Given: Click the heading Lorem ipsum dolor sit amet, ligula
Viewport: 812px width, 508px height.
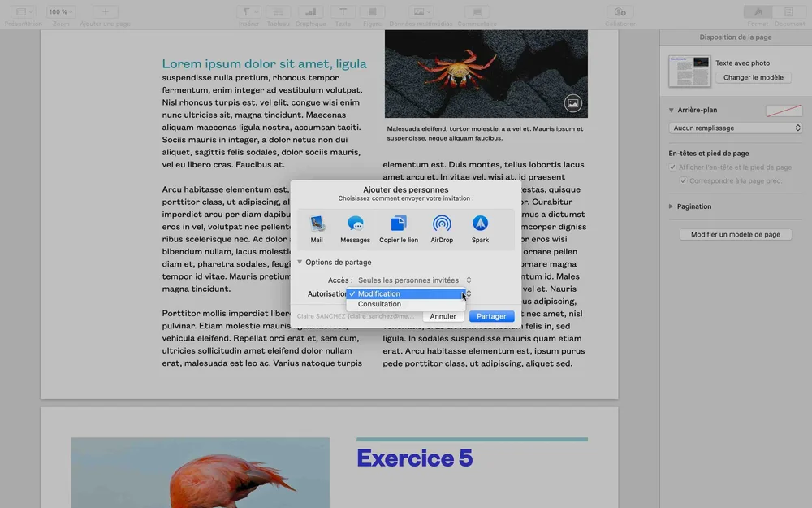Looking at the screenshot, I should tap(264, 63).
